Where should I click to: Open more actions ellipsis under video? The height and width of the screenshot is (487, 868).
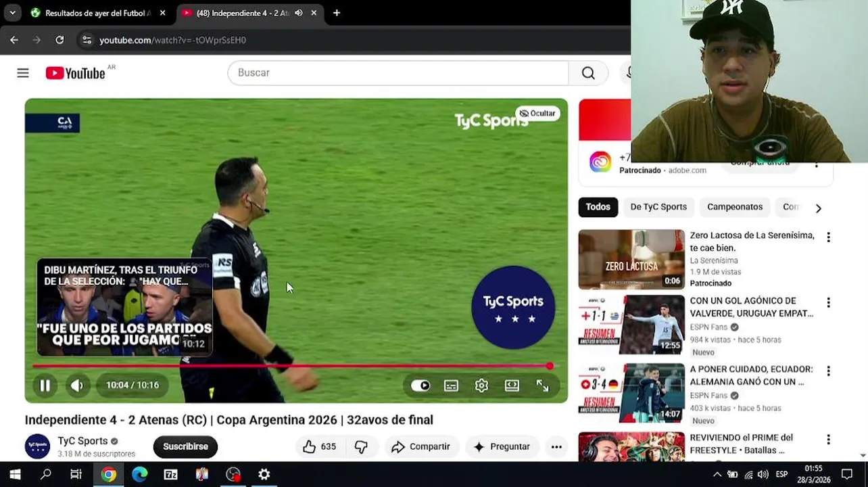pos(556,446)
